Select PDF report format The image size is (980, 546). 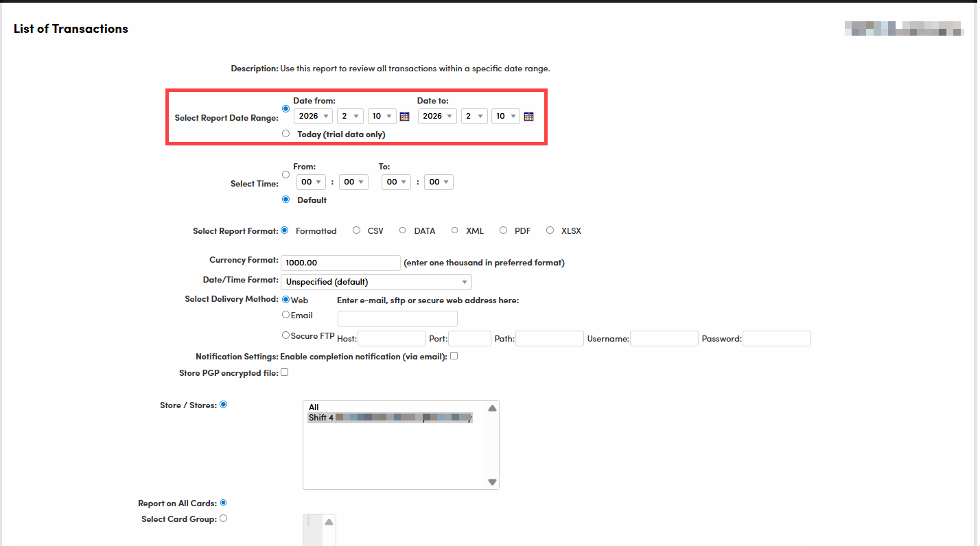pos(504,230)
